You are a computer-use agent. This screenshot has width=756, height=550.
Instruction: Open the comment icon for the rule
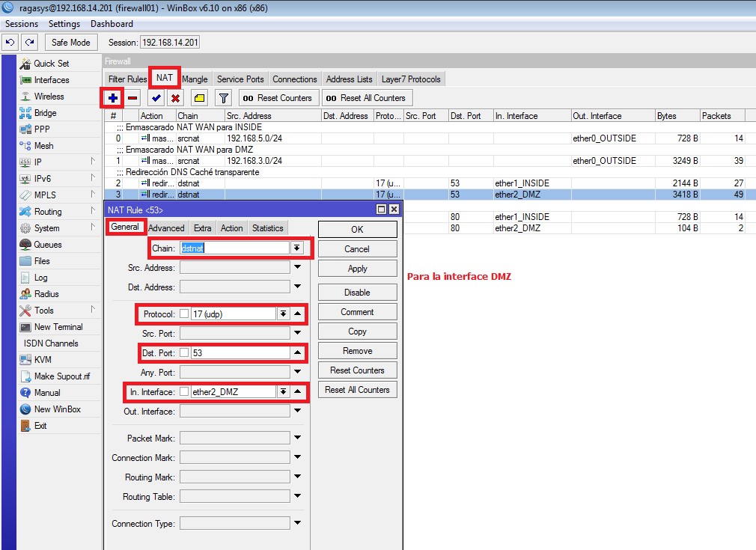(x=198, y=97)
